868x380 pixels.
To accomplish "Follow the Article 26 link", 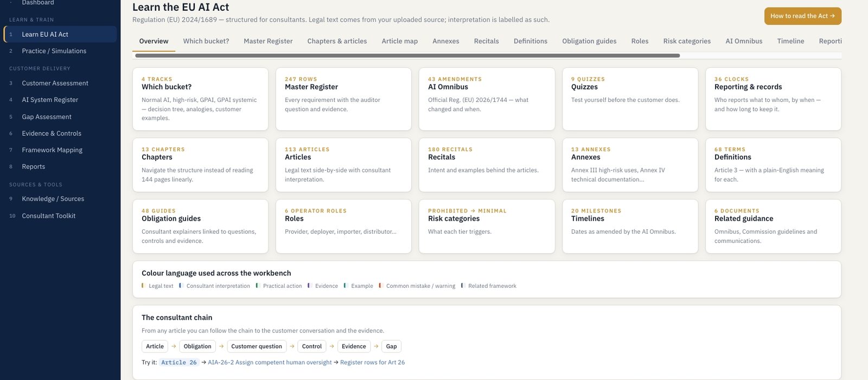I will tap(179, 363).
